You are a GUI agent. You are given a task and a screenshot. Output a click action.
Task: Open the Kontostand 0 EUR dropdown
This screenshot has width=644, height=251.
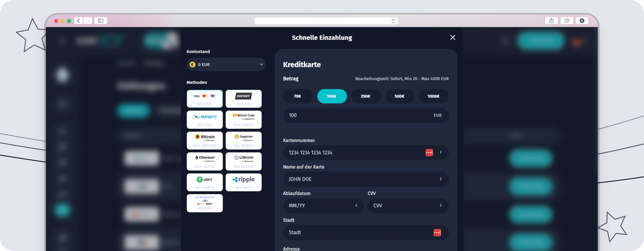coord(226,64)
